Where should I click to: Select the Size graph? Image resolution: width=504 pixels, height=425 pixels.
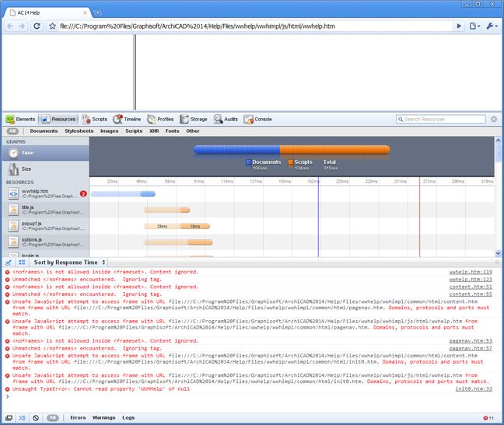click(46, 169)
